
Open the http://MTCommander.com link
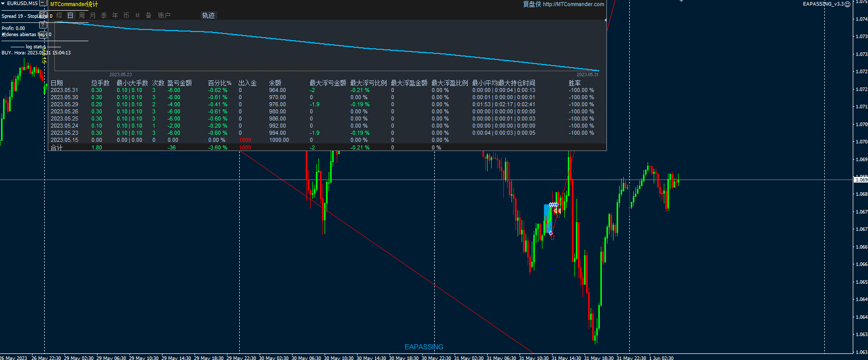tap(573, 4)
